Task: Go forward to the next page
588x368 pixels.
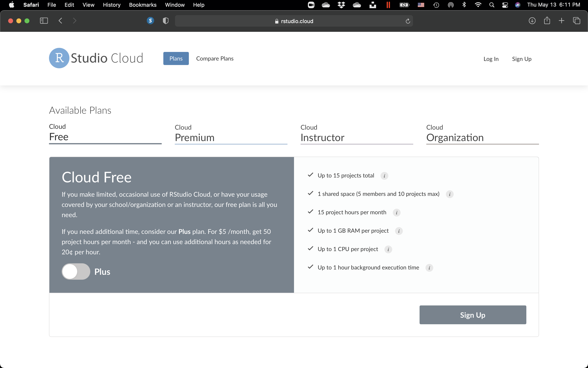Action: coord(75,21)
